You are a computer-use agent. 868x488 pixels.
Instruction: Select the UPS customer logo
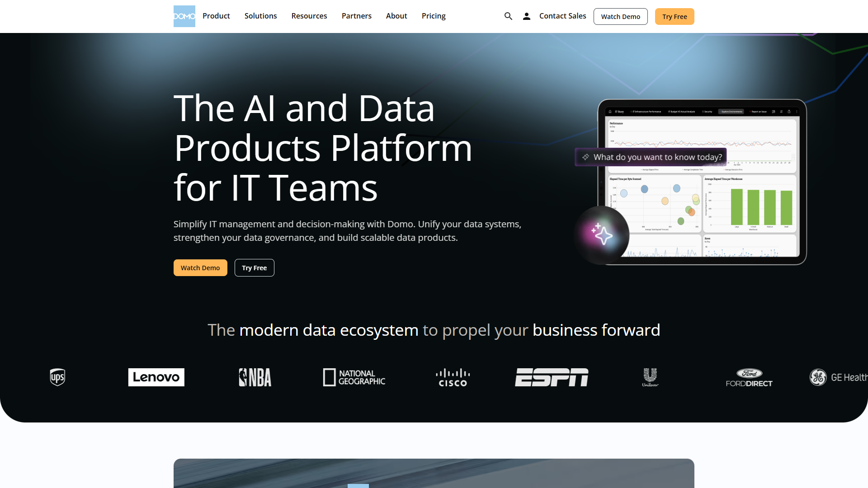(x=57, y=377)
